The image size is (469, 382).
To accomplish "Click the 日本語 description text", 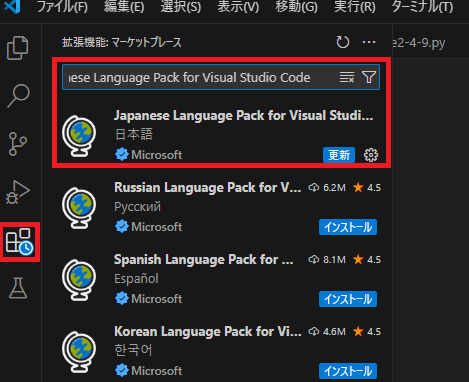I will point(134,134).
